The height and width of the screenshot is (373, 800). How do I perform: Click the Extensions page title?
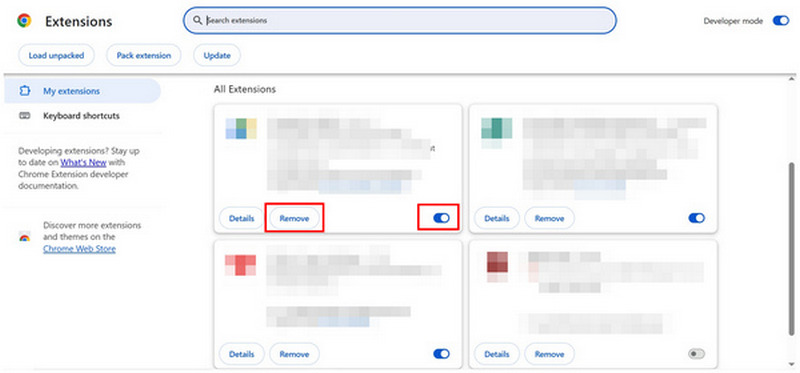[79, 21]
